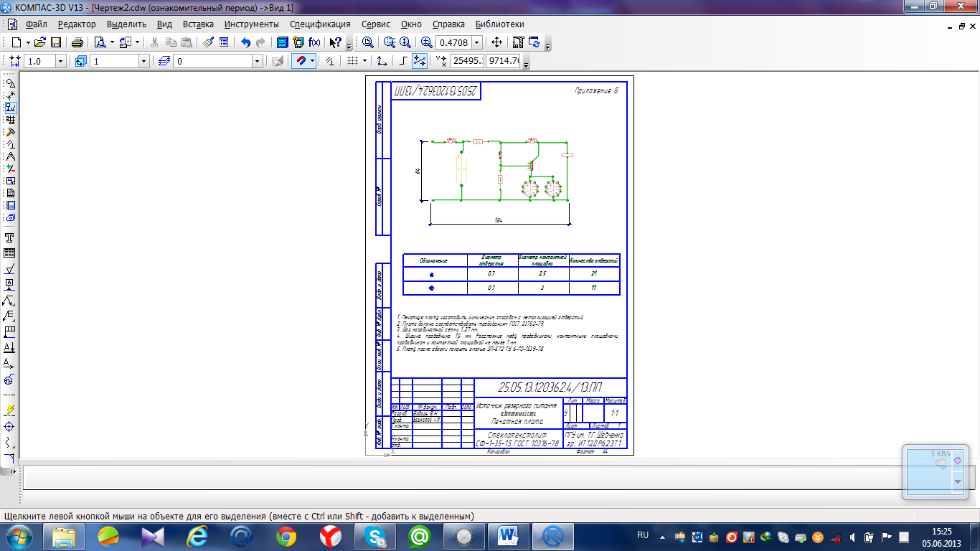Expand the print preview dropdown arrow
This screenshot has width=980, height=551.
pyautogui.click(x=112, y=42)
